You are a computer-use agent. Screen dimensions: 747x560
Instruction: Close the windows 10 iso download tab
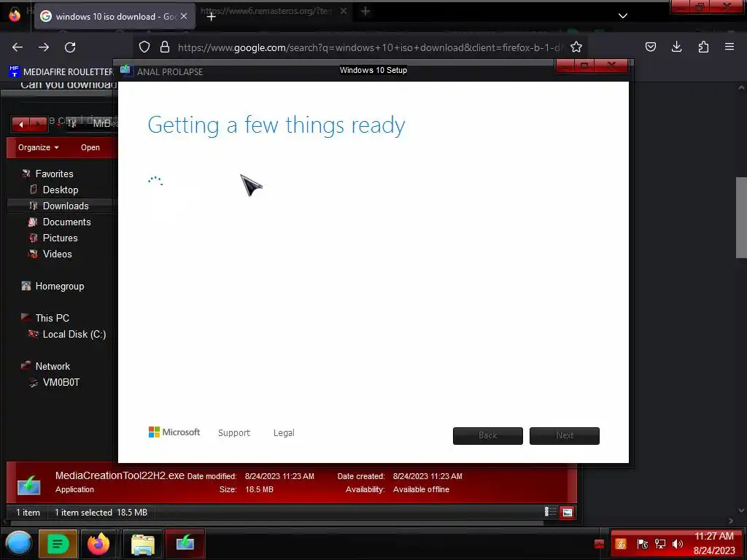pos(184,16)
